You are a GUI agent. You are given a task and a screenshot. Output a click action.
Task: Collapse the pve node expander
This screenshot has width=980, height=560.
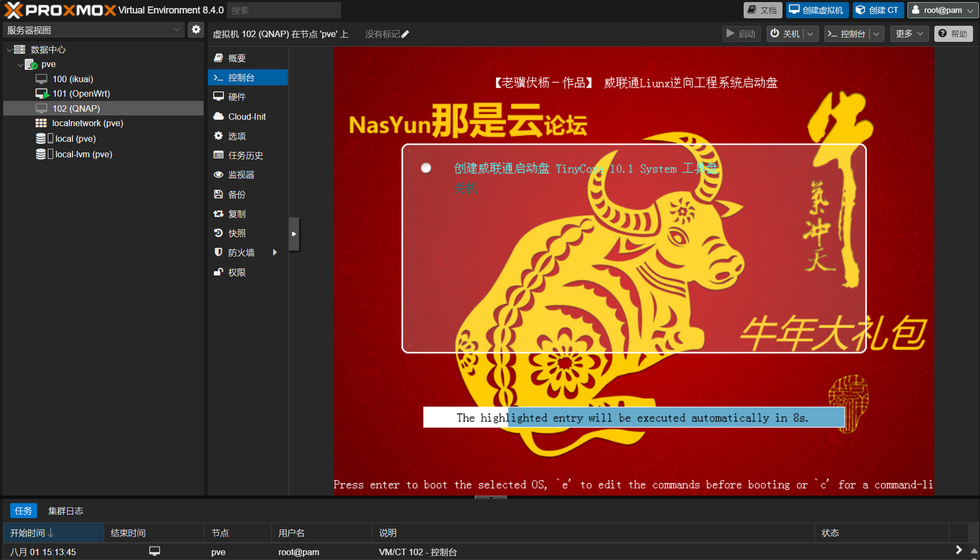click(20, 64)
